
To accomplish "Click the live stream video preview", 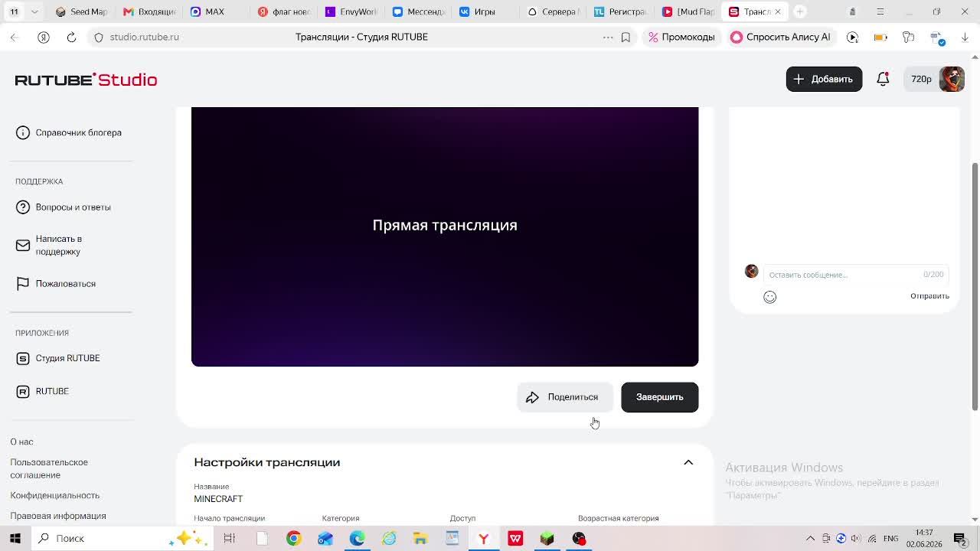I will pyautogui.click(x=445, y=236).
